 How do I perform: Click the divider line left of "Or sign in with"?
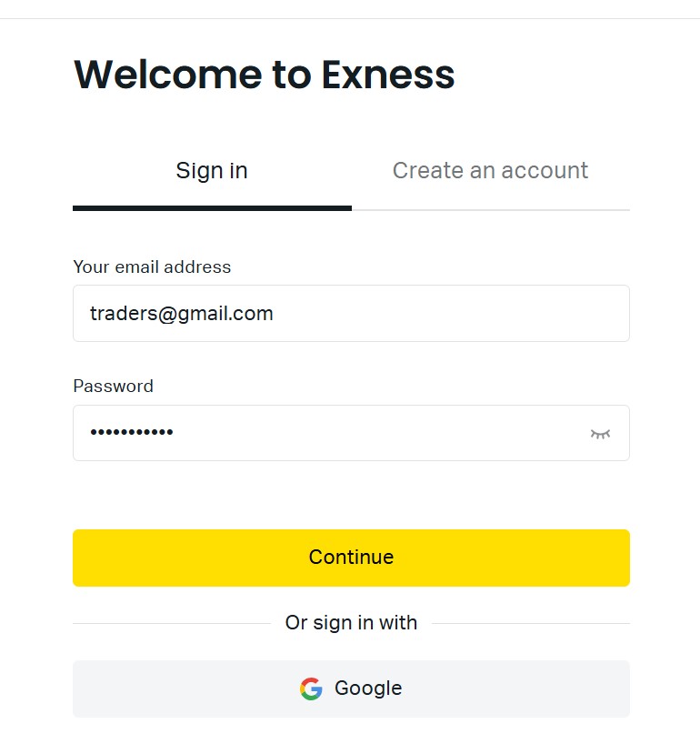pos(171,624)
